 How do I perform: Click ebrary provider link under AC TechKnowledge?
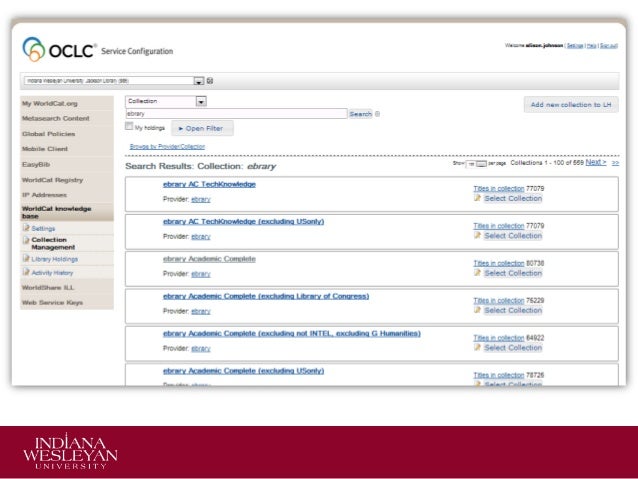click(x=201, y=199)
